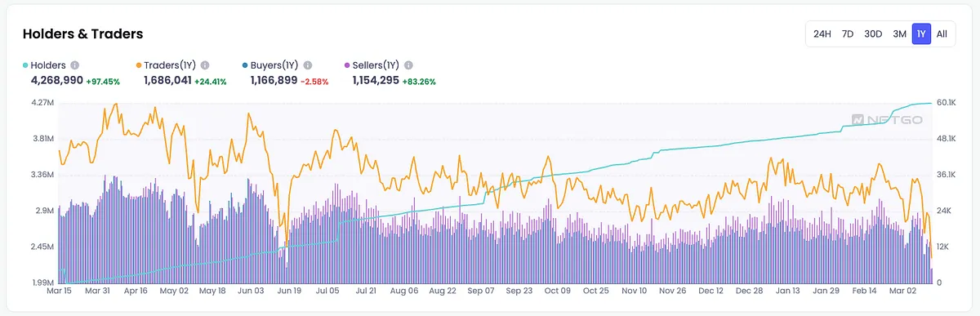Switch to the 7D time range

(x=848, y=33)
